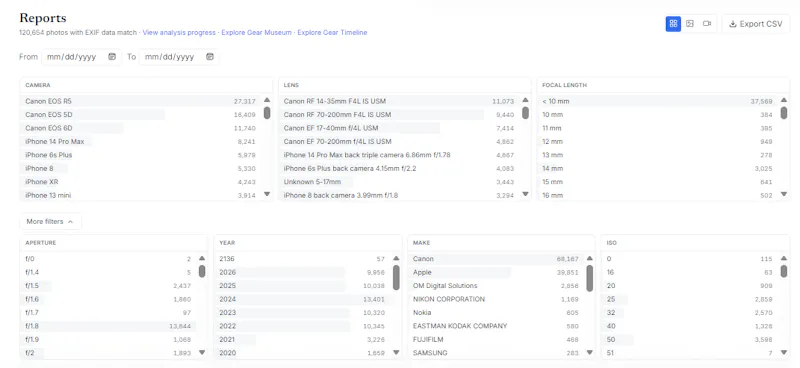Click the Lens list scrollbar thumb

[526, 113]
